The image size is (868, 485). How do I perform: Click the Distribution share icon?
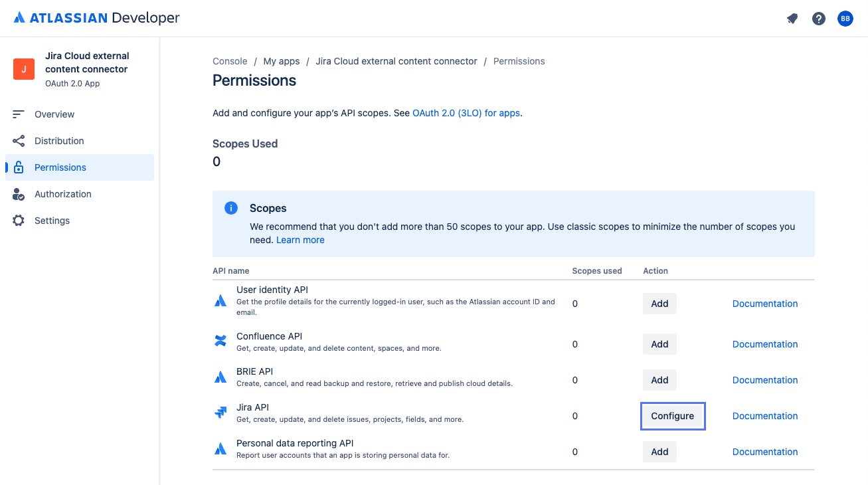tap(19, 141)
